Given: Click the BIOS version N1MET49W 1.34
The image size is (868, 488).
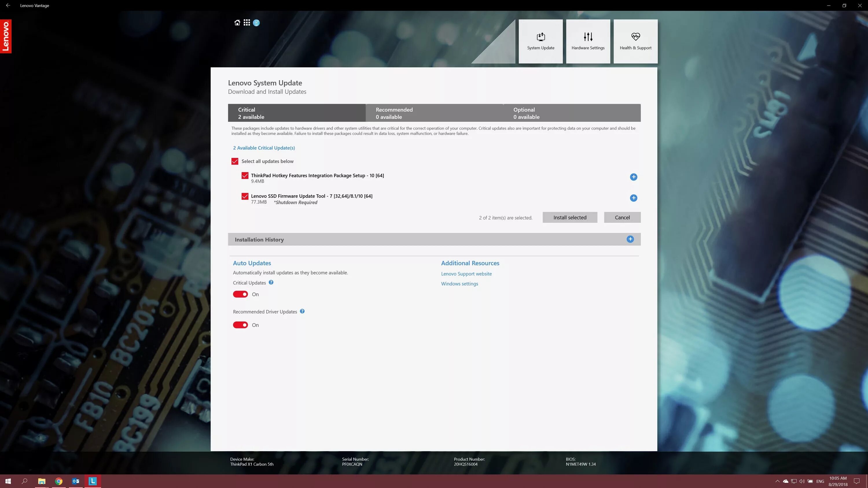Looking at the screenshot, I should point(581,464).
